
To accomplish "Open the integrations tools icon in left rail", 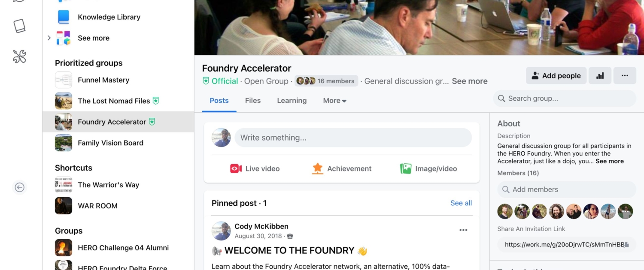I will click(20, 56).
